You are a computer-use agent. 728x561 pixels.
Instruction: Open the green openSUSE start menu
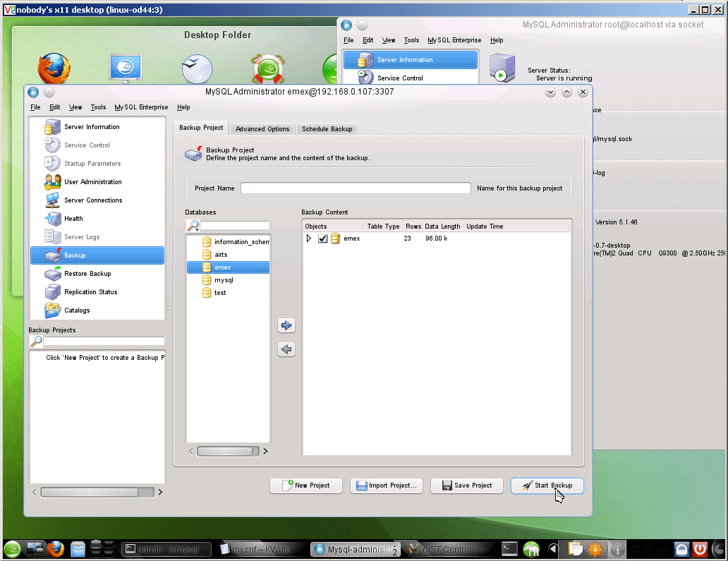coord(13,550)
